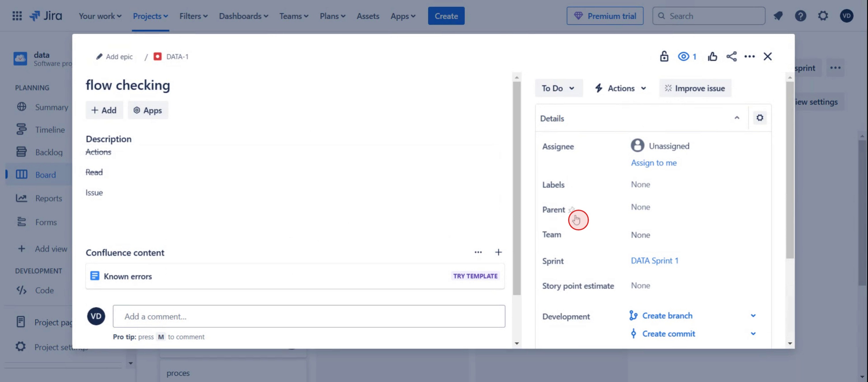Open the To Do status dropdown

[558, 88]
